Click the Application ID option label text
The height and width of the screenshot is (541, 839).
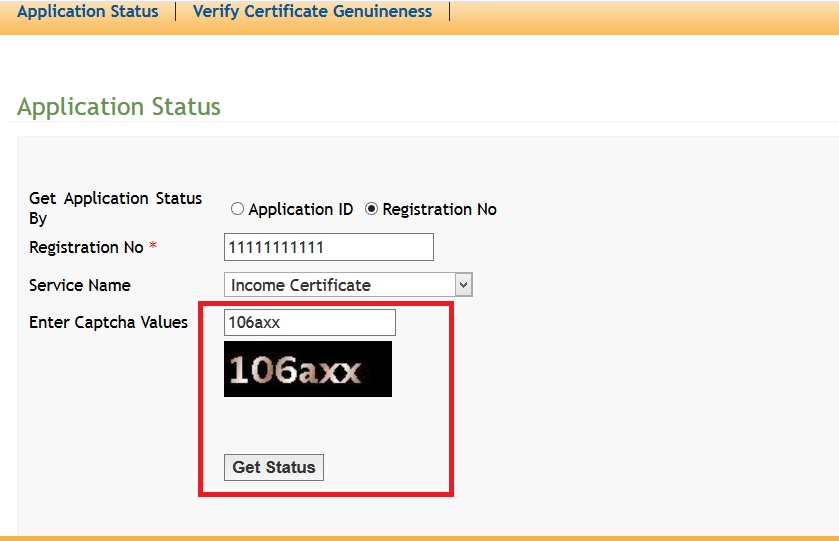click(300, 209)
